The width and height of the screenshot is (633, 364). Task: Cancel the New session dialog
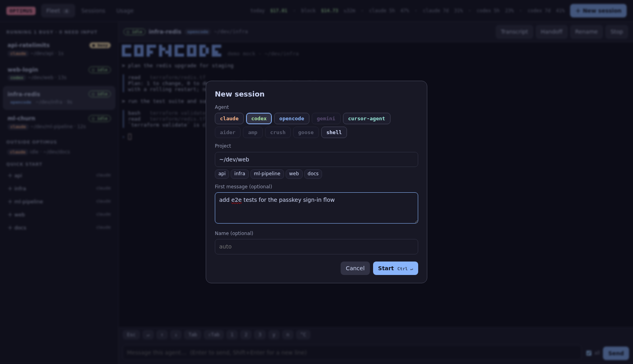[x=355, y=268]
